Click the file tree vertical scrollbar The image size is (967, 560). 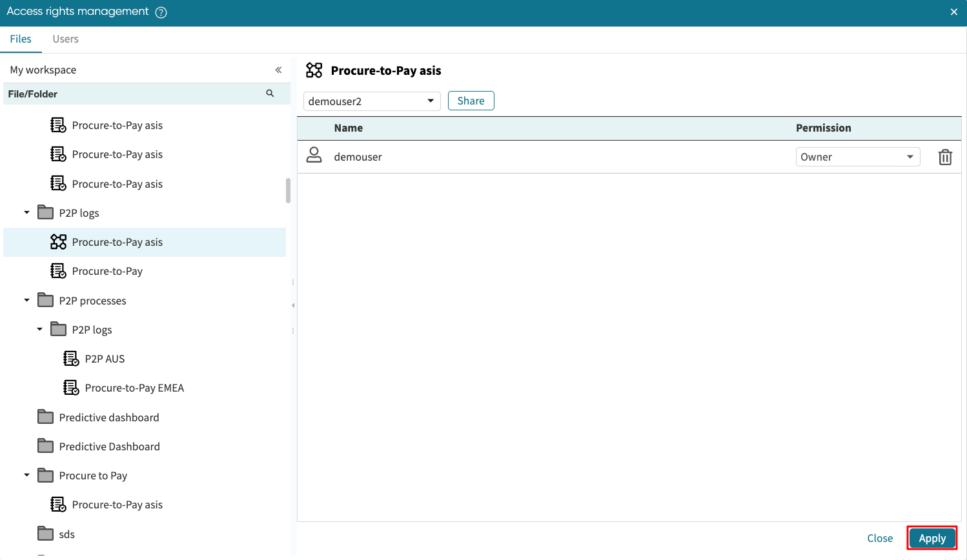point(288,191)
